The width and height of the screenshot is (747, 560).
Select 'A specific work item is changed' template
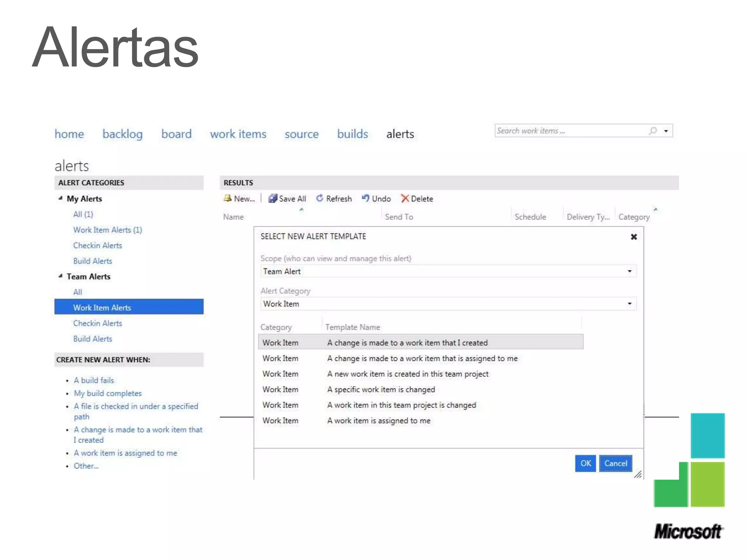click(381, 389)
